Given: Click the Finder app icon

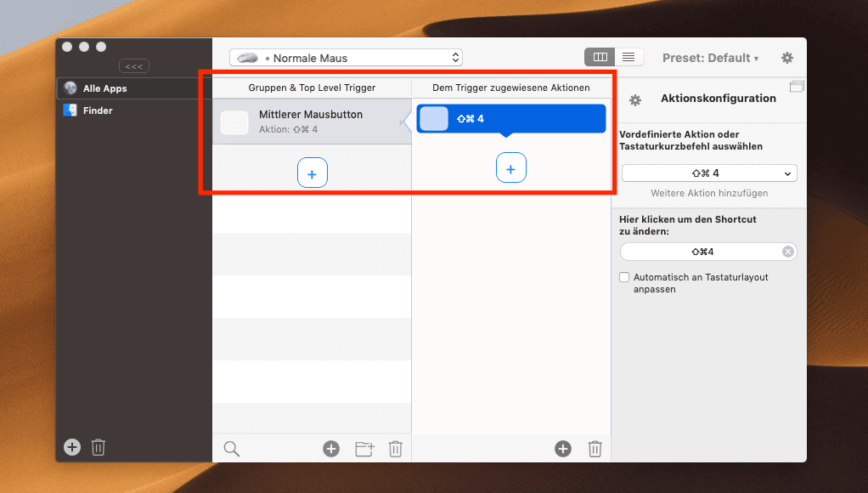Looking at the screenshot, I should coord(70,110).
